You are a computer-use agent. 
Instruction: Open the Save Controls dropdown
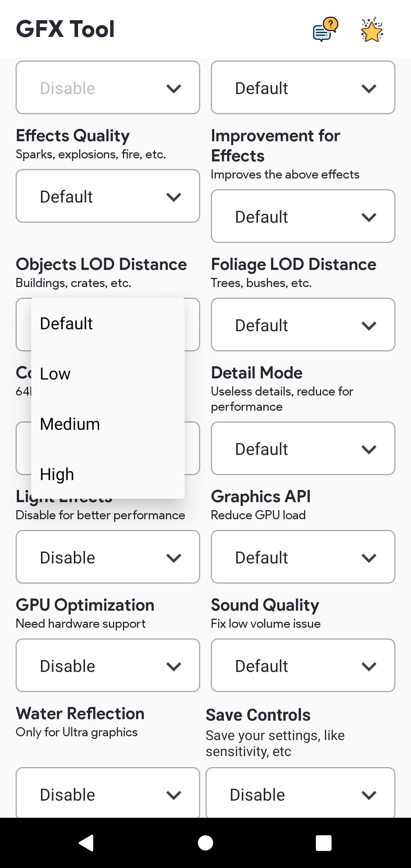300,794
